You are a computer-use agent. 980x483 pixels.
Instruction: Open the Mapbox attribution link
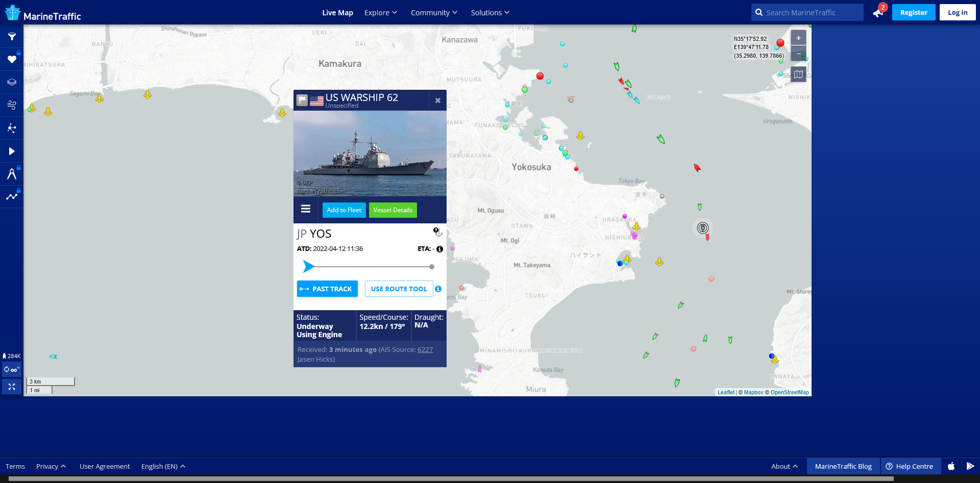click(x=753, y=392)
